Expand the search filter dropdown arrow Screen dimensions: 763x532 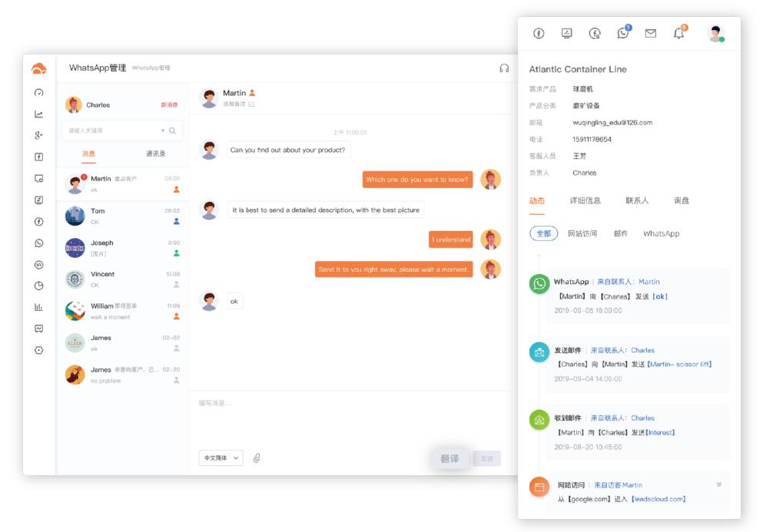click(x=161, y=130)
